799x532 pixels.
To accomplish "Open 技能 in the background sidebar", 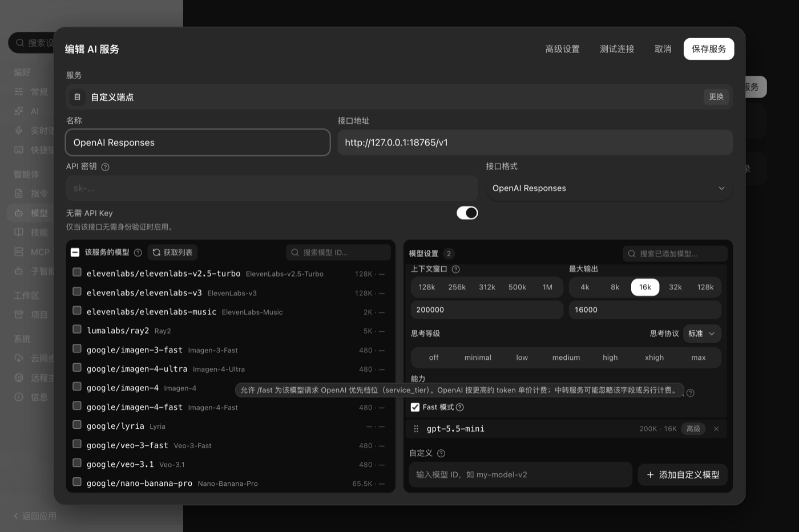I will pyautogui.click(x=31, y=232).
